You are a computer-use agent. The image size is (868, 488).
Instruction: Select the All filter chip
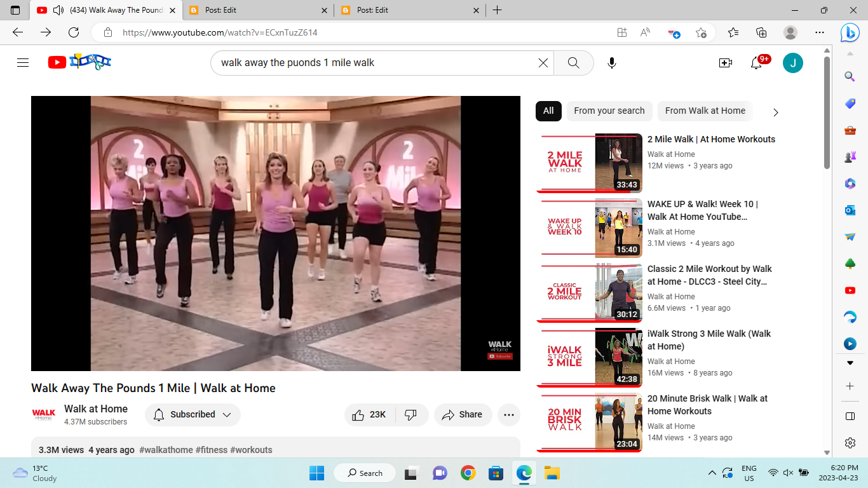click(548, 111)
